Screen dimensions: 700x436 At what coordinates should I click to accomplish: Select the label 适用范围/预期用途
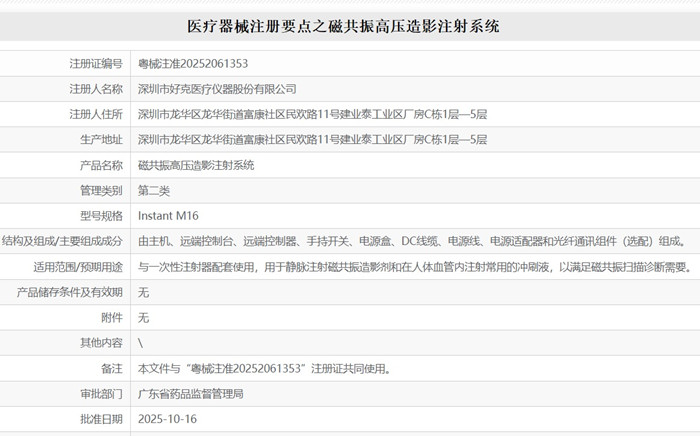click(x=78, y=267)
